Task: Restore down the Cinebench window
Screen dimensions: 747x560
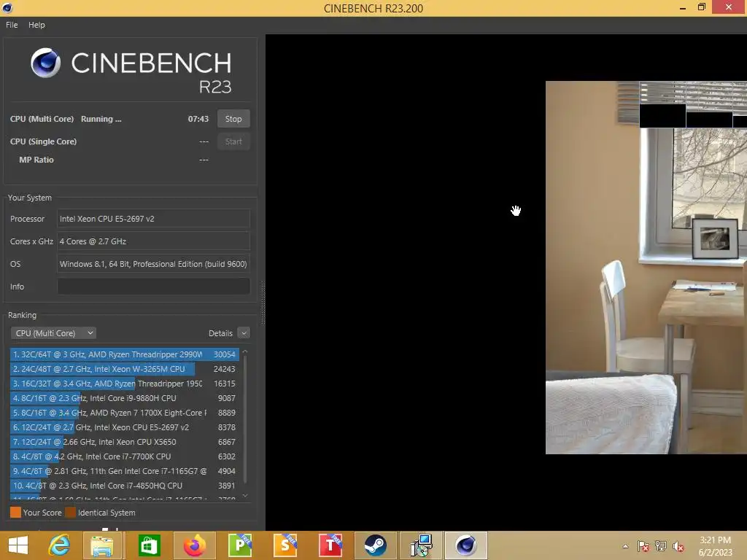Action: (701, 7)
